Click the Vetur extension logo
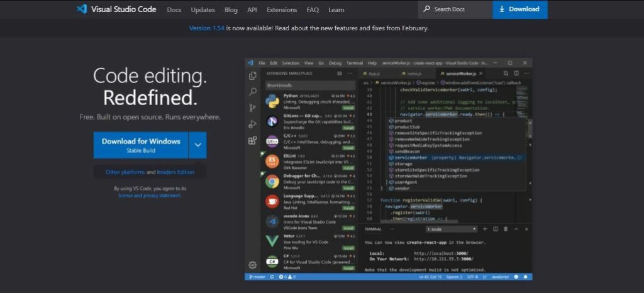This screenshot has width=644, height=293. coord(272,241)
